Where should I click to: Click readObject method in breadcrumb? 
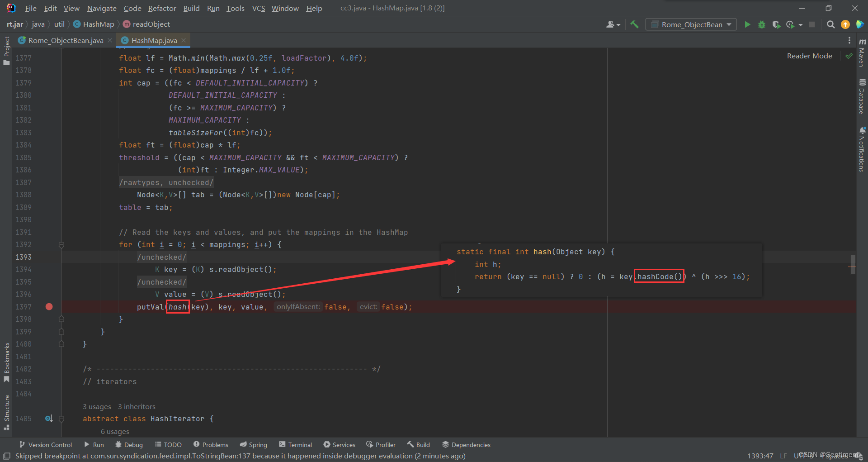[x=146, y=24]
